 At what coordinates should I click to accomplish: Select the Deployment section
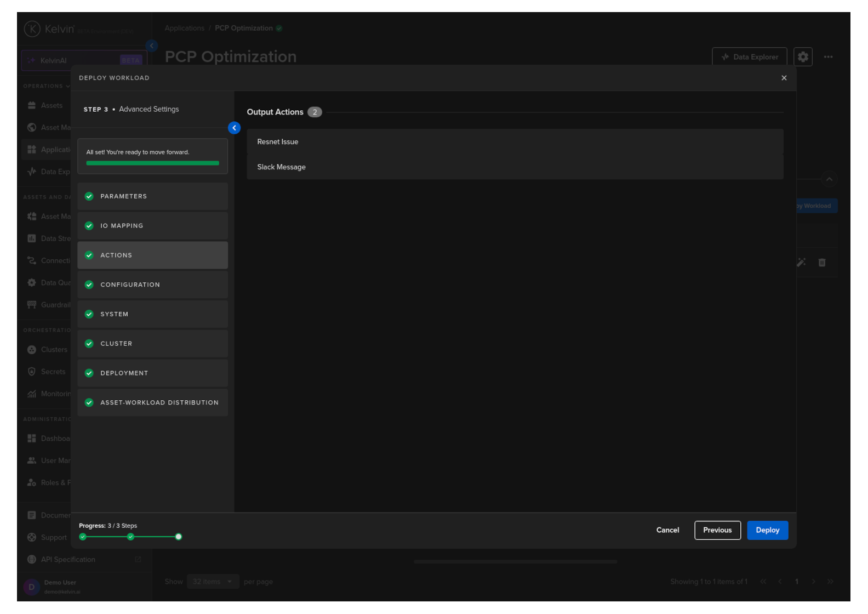click(x=152, y=373)
